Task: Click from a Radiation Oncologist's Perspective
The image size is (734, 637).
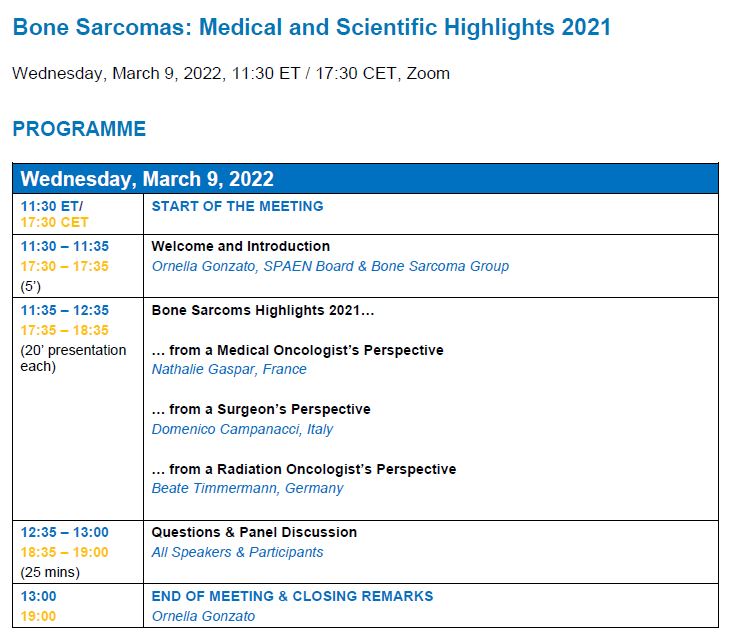Action: (303, 469)
